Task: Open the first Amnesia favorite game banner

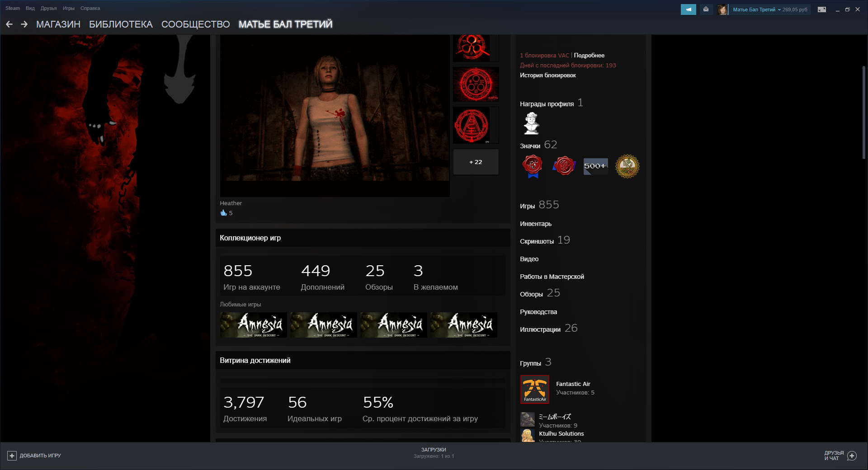Action: tap(253, 325)
